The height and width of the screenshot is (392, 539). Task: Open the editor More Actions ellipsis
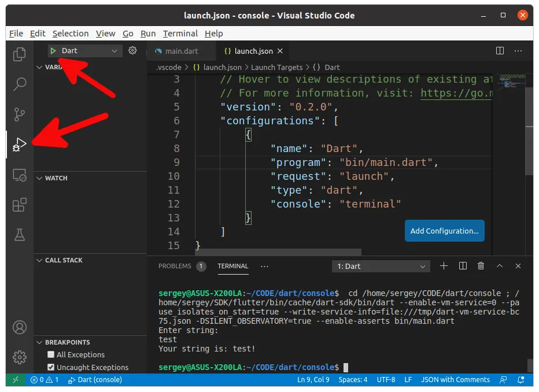pos(518,51)
